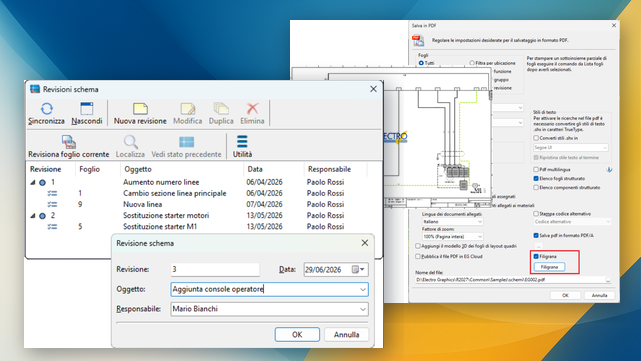Confirm with OK in Revisione schema dialog
641x361 pixels.
point(297,334)
